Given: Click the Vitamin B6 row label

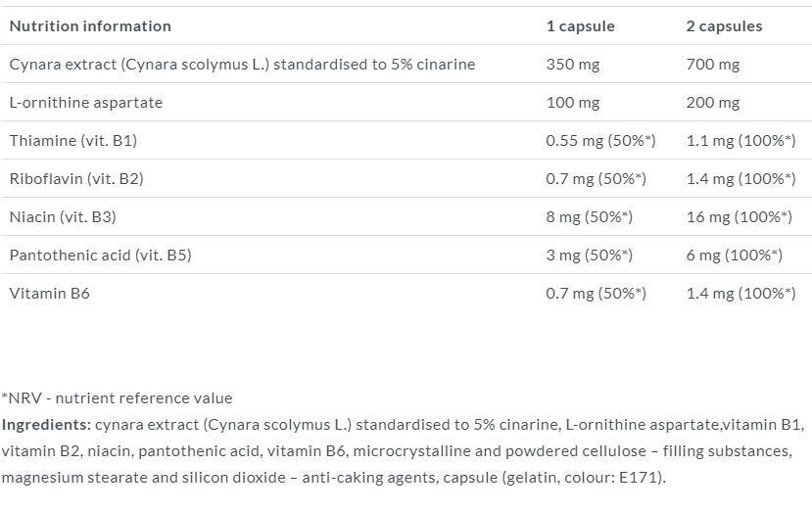Looking at the screenshot, I should pyautogui.click(x=50, y=294).
